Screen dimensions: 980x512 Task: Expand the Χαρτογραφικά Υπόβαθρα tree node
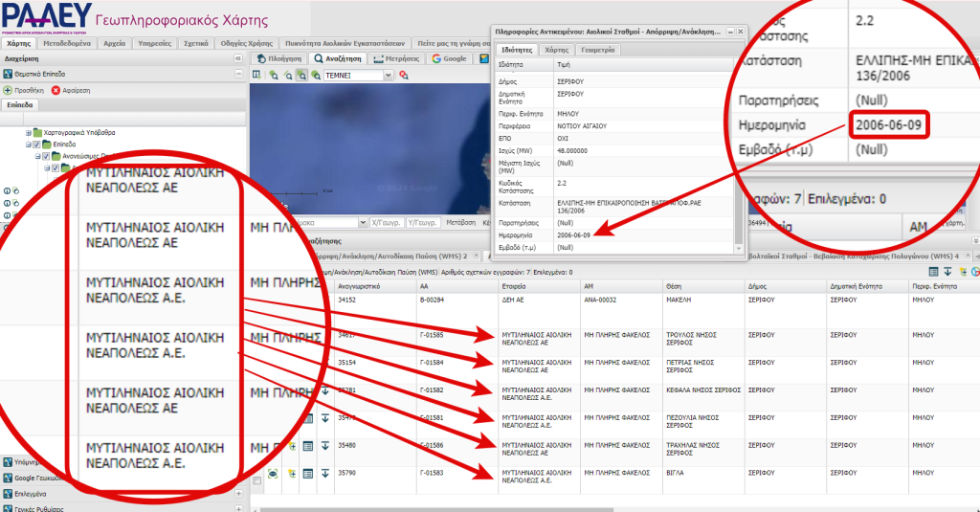[28, 132]
